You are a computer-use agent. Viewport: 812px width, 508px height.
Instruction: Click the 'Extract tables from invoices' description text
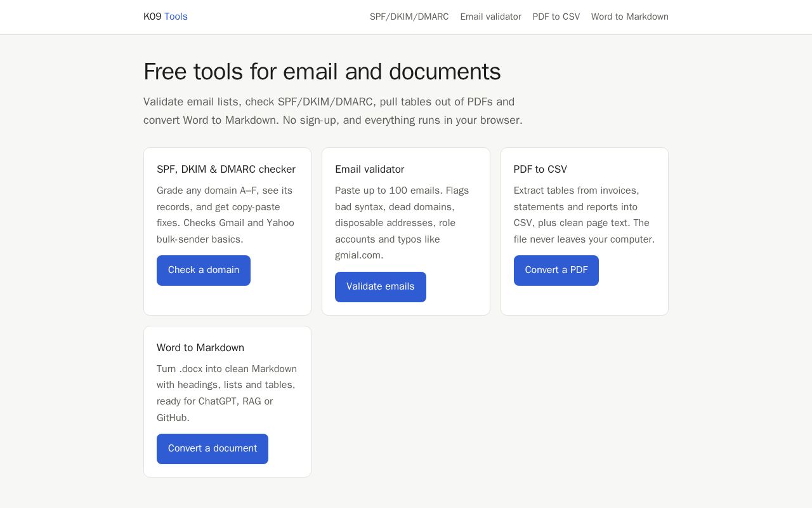click(x=584, y=215)
